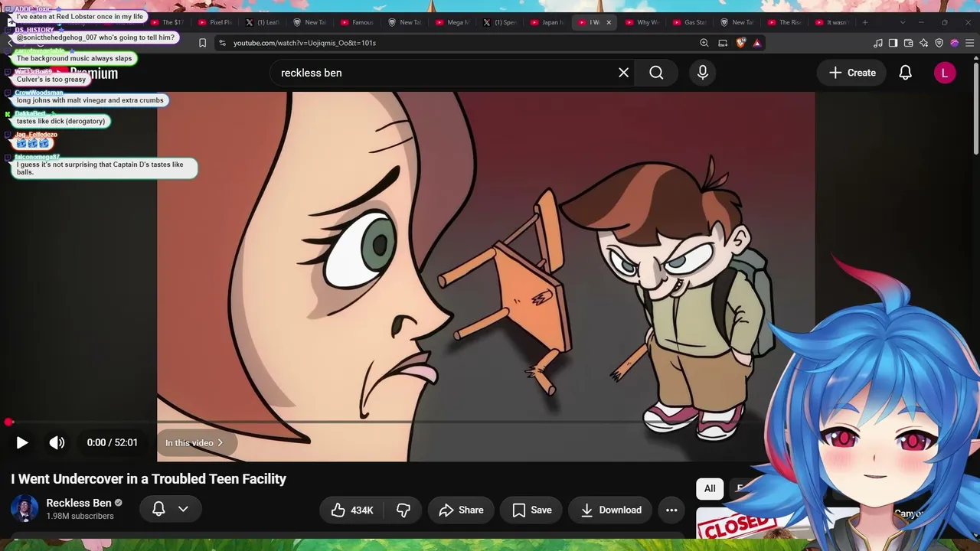The width and height of the screenshot is (980, 551).
Task: Bookmark this page in the browser
Action: pos(202,43)
